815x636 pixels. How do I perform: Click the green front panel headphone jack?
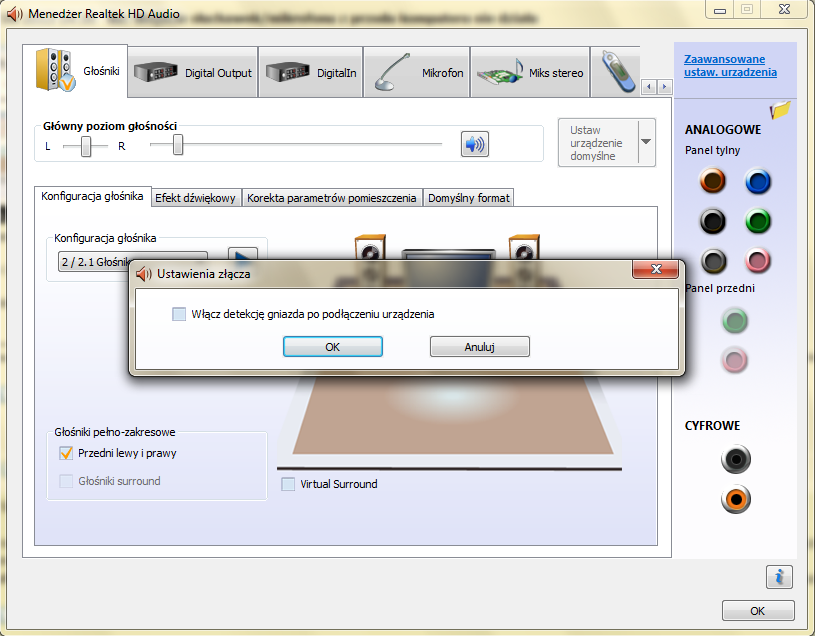coord(735,321)
